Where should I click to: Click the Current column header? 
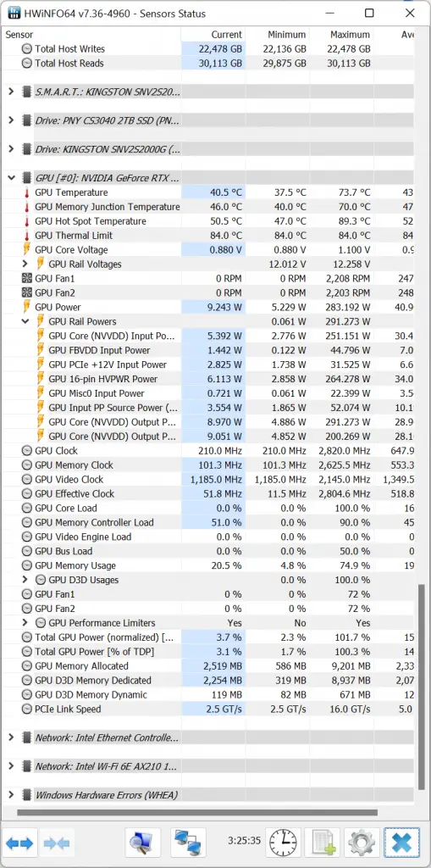(x=213, y=34)
